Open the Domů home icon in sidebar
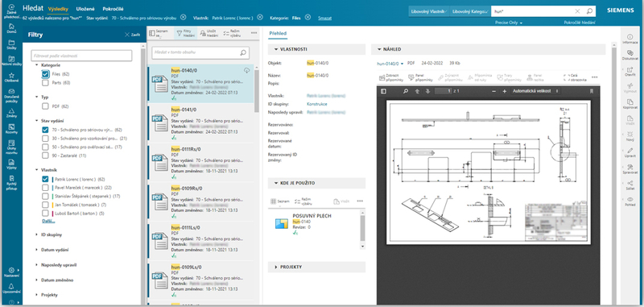This screenshot has width=644, height=307. point(11,29)
